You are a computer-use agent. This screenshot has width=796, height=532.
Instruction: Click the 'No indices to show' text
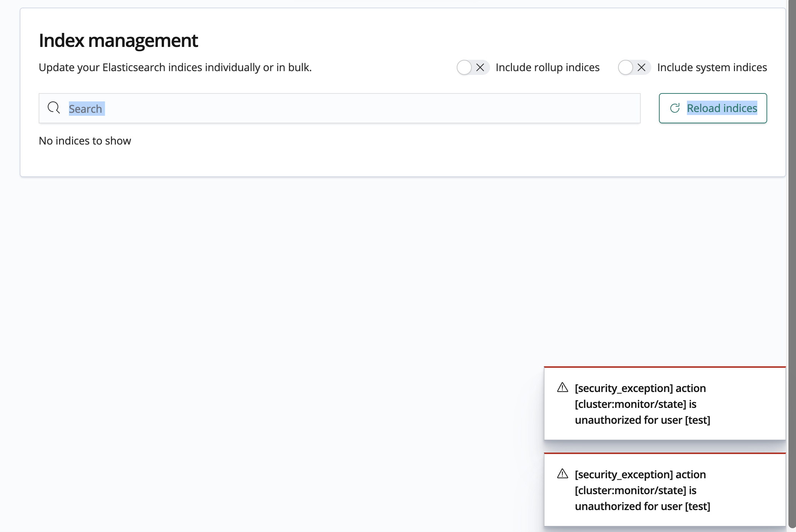coord(85,141)
